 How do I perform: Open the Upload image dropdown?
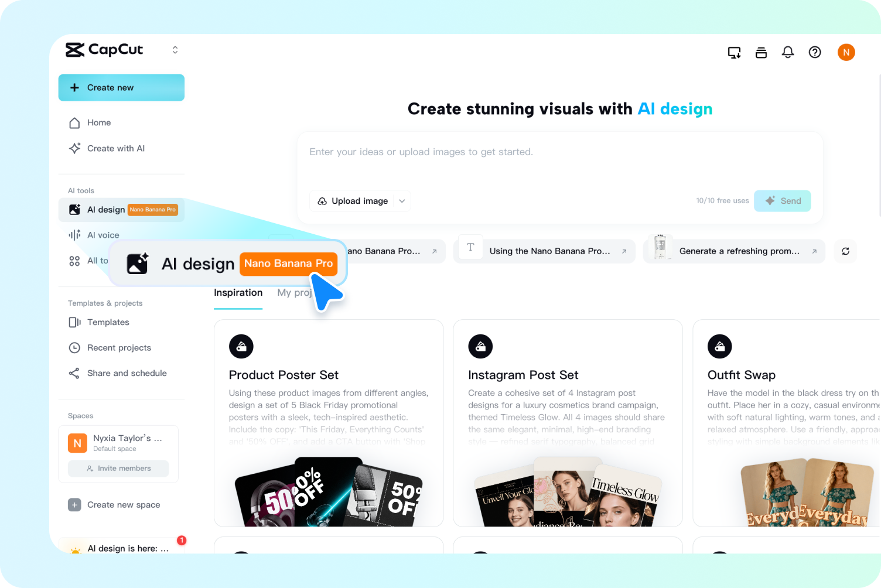pos(360,201)
